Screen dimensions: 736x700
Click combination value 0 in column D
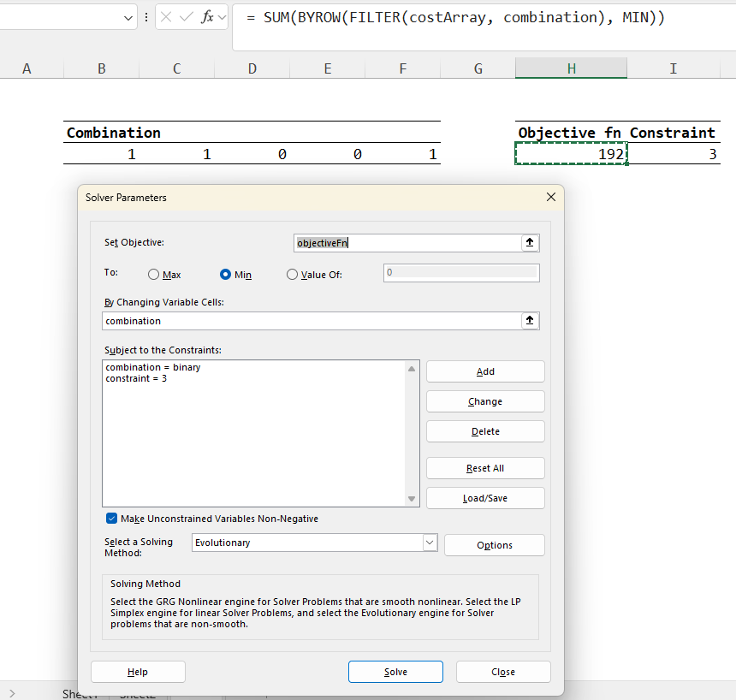pyautogui.click(x=252, y=154)
